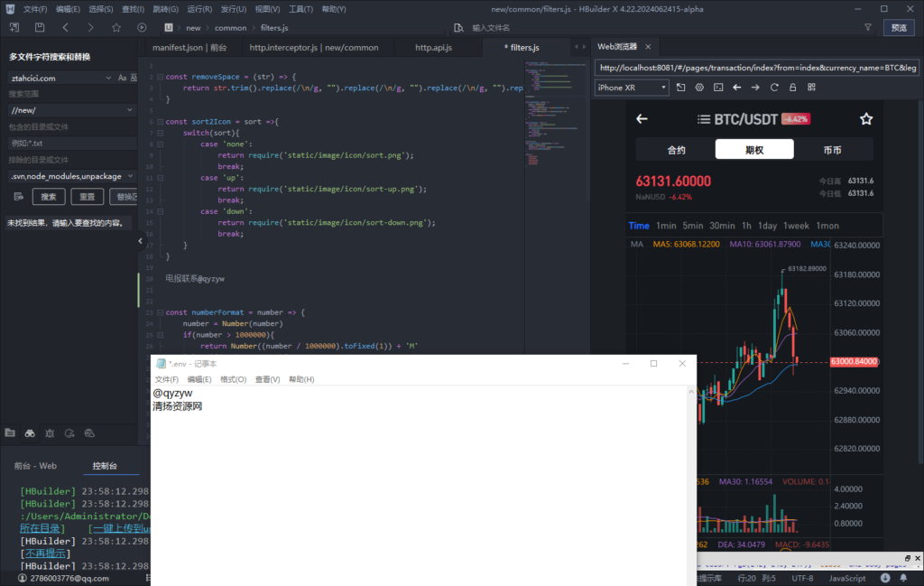Collapse the sort2Icon function on line 6
This screenshot has width=924, height=586.
(x=160, y=122)
